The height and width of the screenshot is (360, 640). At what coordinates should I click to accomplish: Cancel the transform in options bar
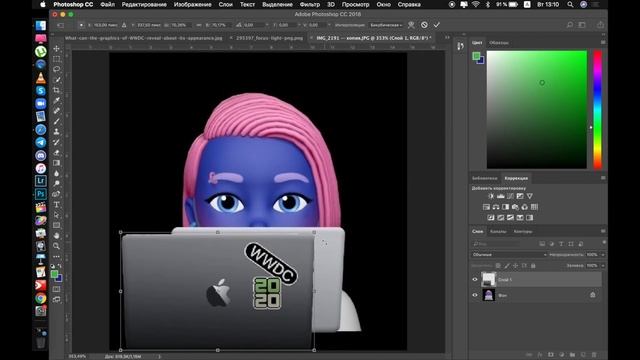(x=424, y=25)
